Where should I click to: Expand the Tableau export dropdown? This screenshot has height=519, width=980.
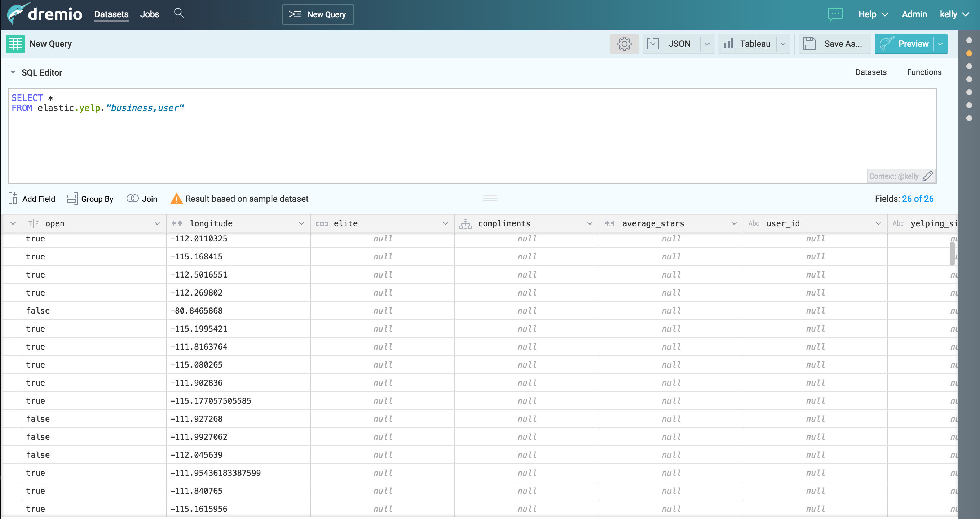coord(785,44)
